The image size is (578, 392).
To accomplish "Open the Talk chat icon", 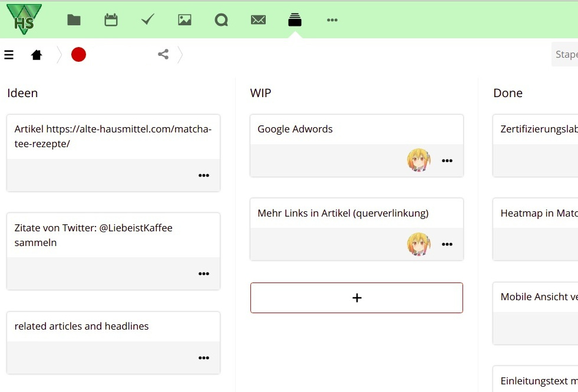I will point(222,20).
